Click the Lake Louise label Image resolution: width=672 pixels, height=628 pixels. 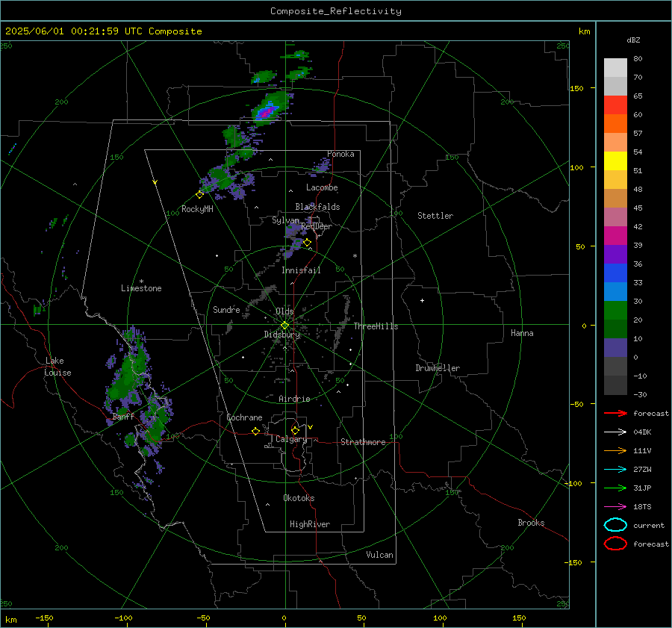pos(57,367)
